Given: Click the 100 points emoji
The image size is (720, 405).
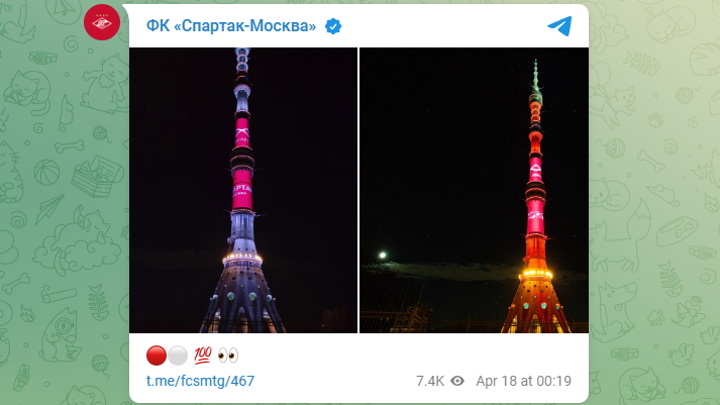Looking at the screenshot, I should tap(202, 355).
